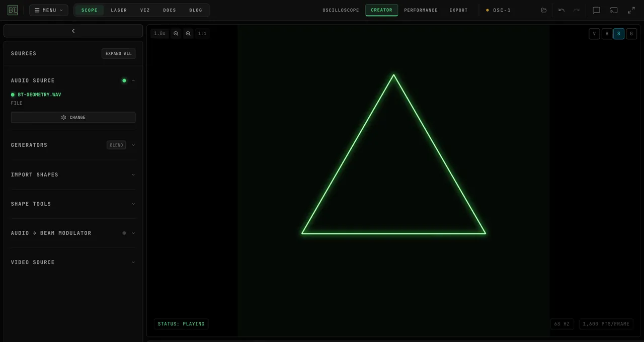This screenshot has width=644, height=342.
Task: Redo the last action
Action: (x=577, y=10)
